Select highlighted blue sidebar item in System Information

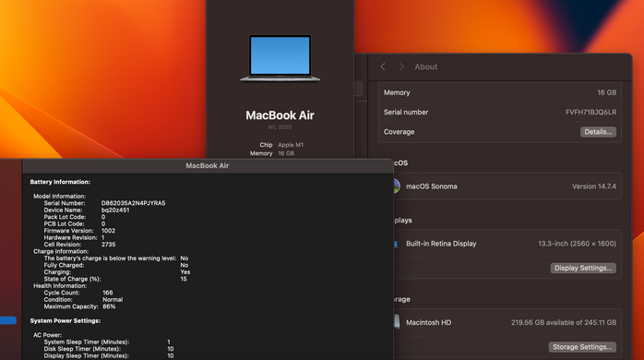point(8,320)
